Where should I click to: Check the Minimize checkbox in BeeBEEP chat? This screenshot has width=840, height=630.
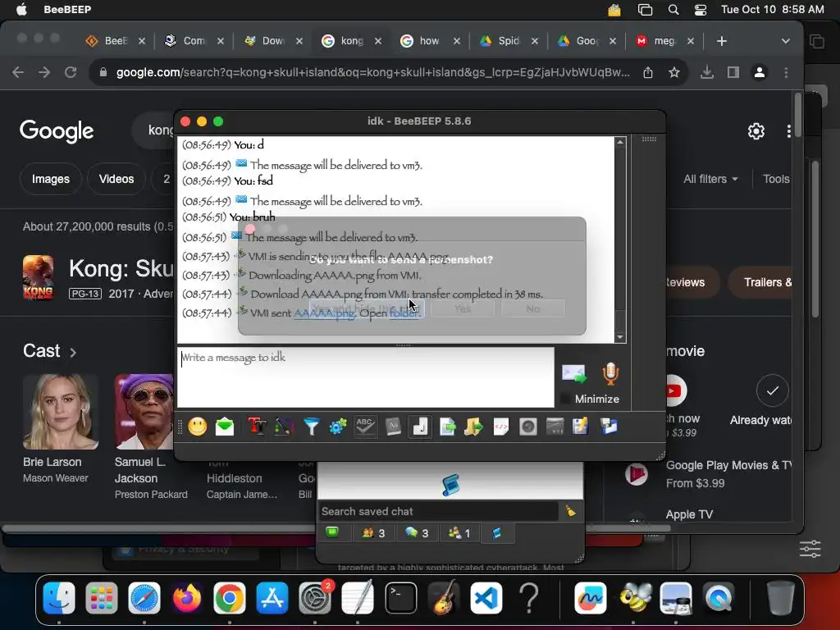click(x=564, y=399)
